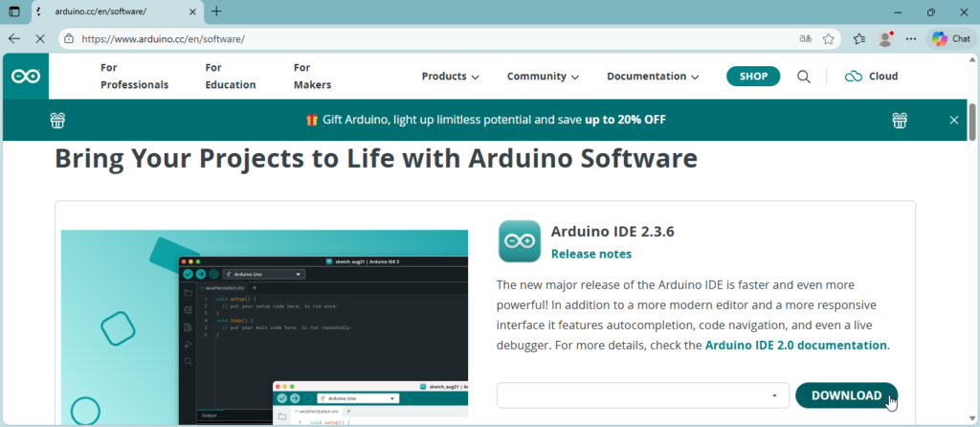This screenshot has width=980, height=427.
Task: Minimize the browser window
Action: pos(898,11)
